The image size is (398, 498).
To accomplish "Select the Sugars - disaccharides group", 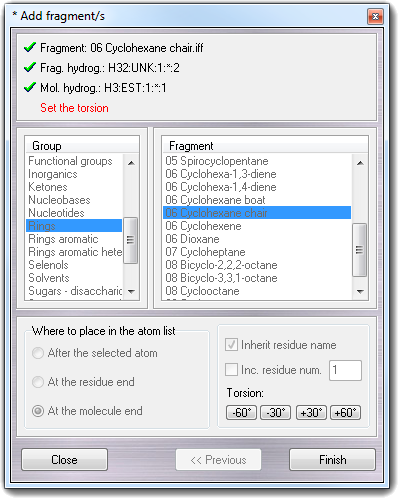I will tap(75, 291).
